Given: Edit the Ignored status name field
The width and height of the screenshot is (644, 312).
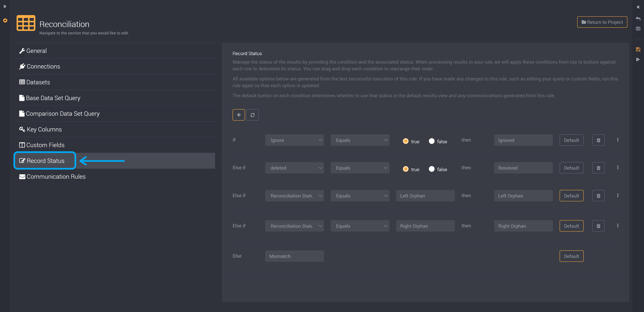Looking at the screenshot, I should tap(523, 140).
